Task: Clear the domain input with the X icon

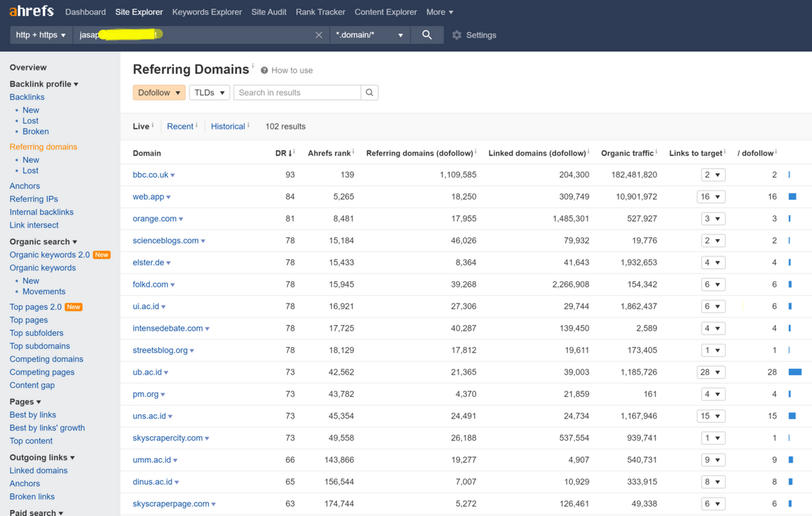Action: [x=318, y=35]
